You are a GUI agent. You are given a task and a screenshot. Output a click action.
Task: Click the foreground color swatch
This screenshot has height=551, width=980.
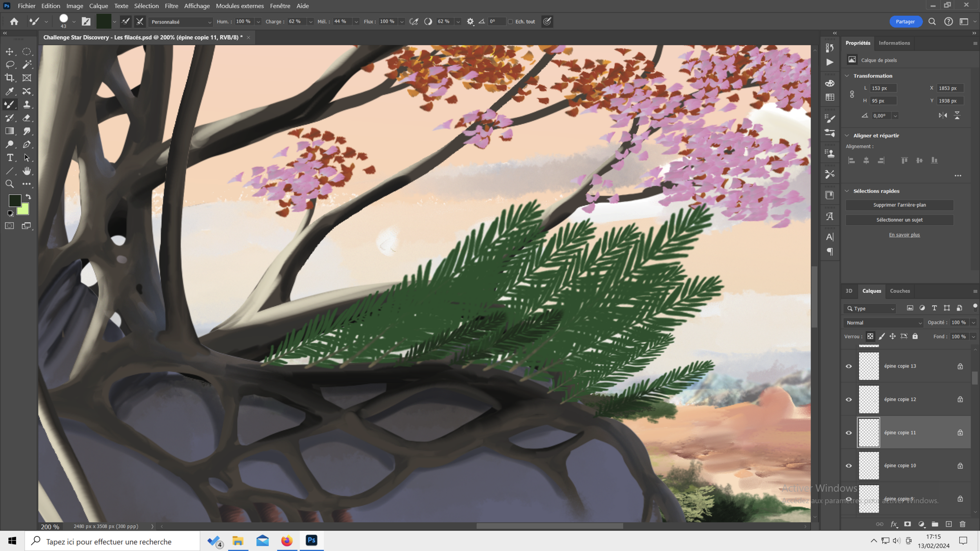pyautogui.click(x=15, y=200)
